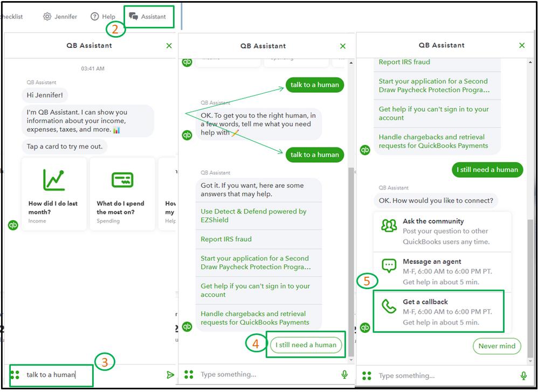This screenshot has width=538, height=392.
Task: Open 'Use Detect & Defend powered by EZShield' link
Action: [x=258, y=216]
